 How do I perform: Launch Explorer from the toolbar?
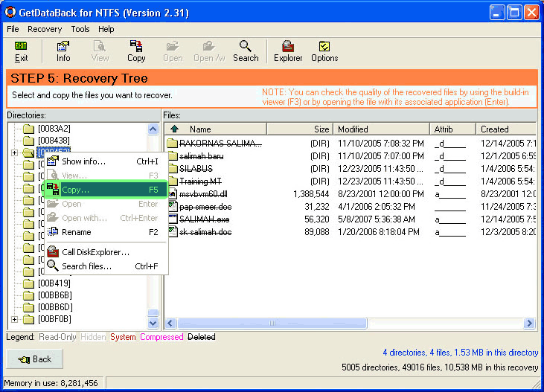(288, 51)
